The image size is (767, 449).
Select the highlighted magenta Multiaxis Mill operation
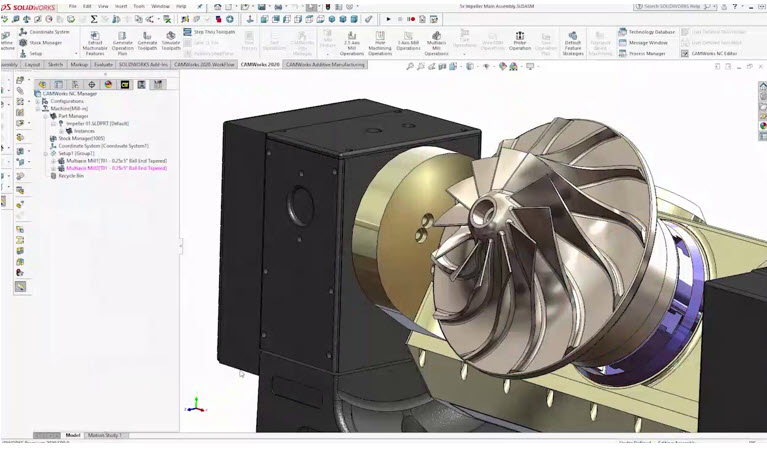pyautogui.click(x=116, y=168)
